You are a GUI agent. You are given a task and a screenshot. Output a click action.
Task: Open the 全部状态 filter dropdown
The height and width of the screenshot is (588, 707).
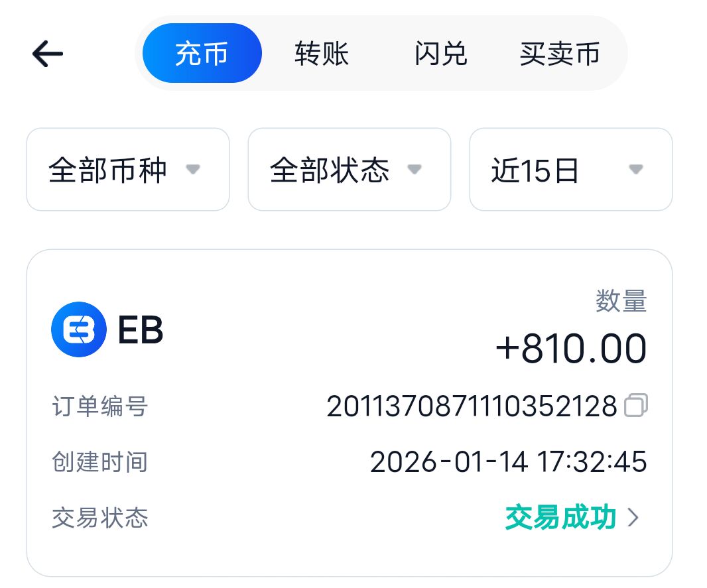349,170
